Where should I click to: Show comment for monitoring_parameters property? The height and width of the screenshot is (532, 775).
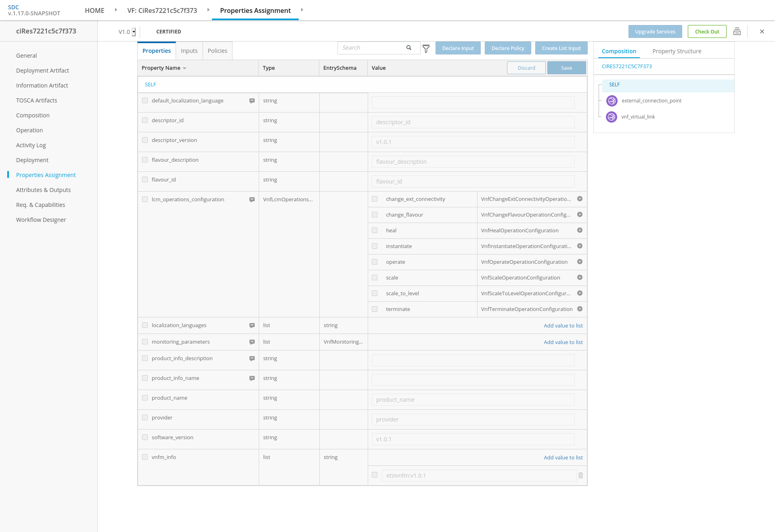(252, 342)
